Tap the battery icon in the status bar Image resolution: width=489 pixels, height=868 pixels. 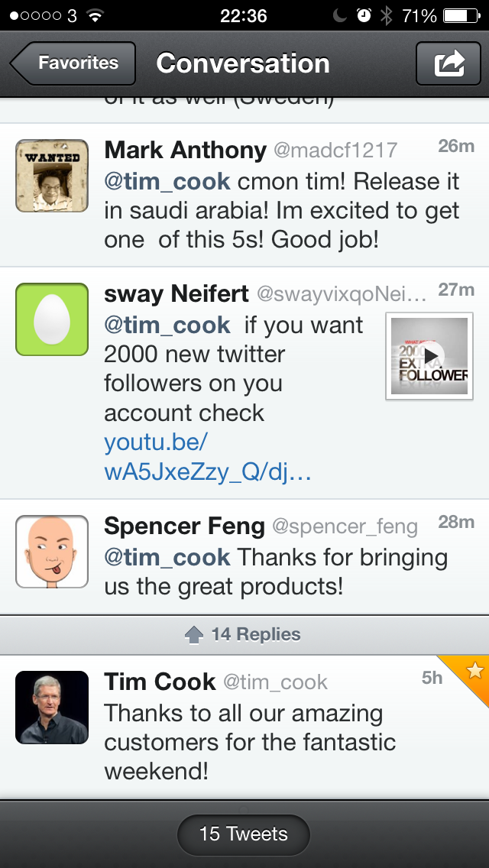(x=460, y=15)
